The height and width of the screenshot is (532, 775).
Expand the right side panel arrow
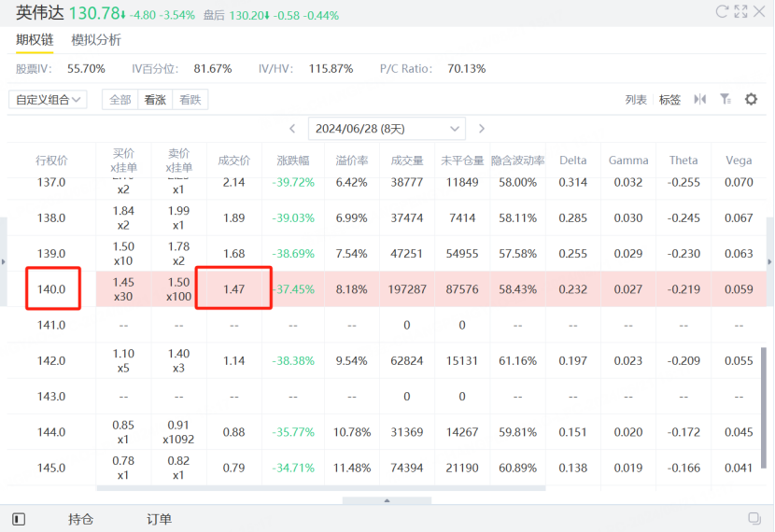tap(769, 262)
